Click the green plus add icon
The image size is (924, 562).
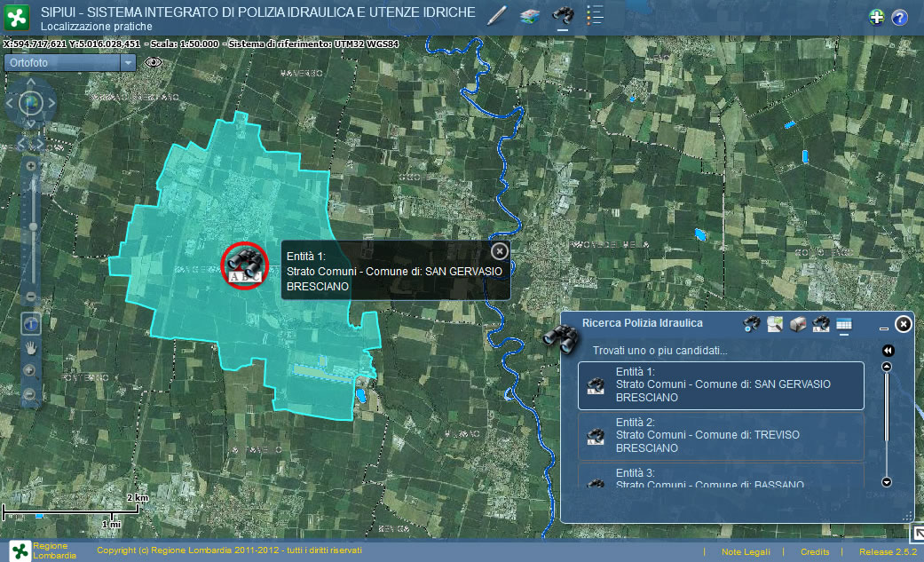click(x=877, y=17)
